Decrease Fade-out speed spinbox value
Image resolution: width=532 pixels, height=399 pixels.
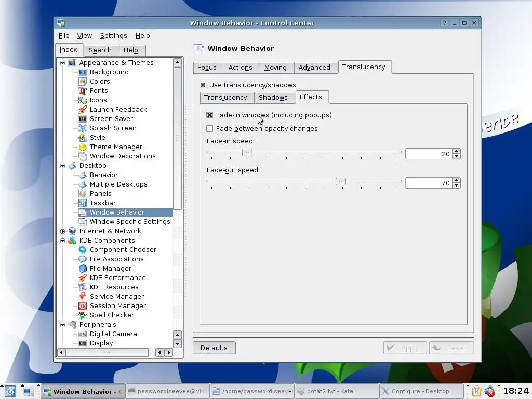coord(456,185)
